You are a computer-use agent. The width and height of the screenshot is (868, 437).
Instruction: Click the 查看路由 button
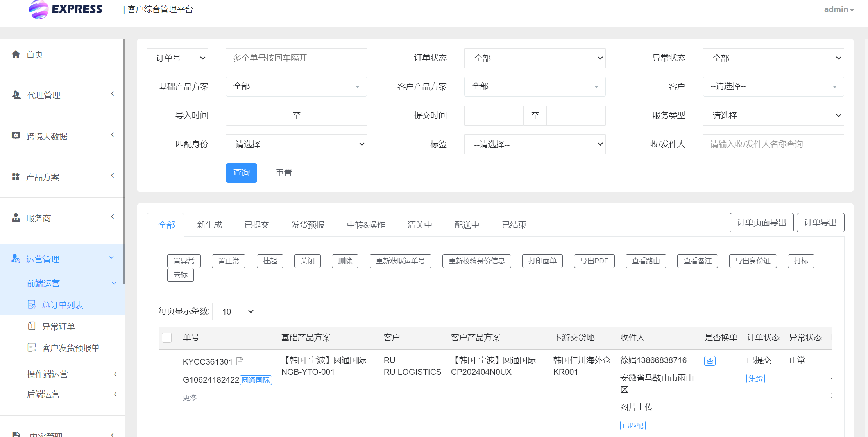pyautogui.click(x=646, y=261)
